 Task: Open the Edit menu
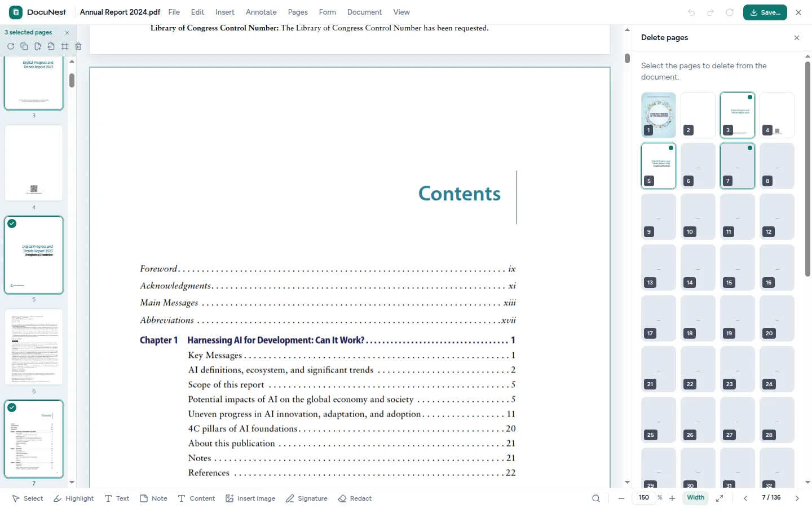(197, 12)
